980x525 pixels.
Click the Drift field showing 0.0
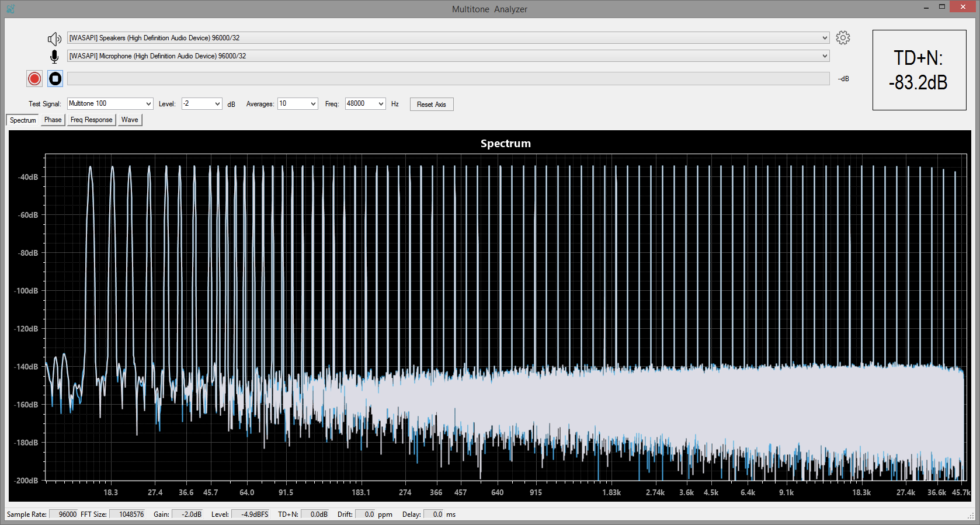click(365, 514)
